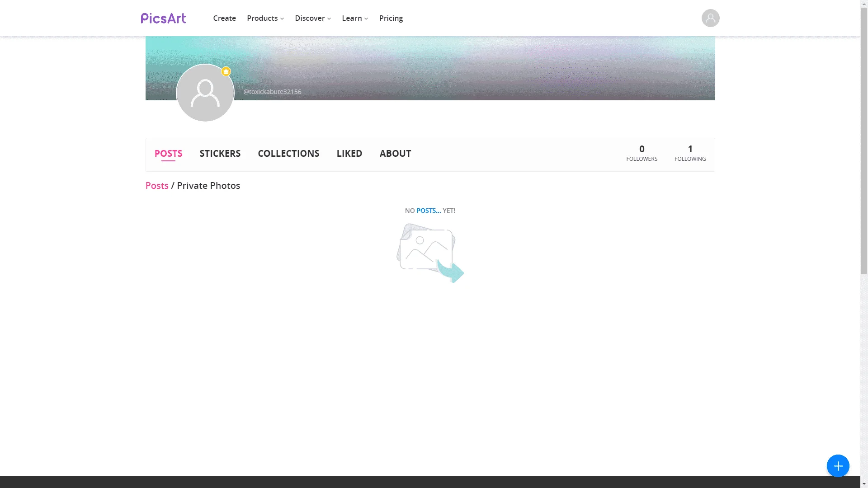Image resolution: width=868 pixels, height=488 pixels.
Task: Click the gold crown badge on the avatar
Action: pyautogui.click(x=226, y=71)
